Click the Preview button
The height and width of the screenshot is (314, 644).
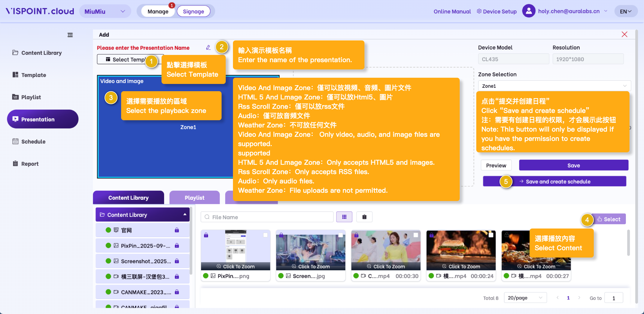(x=496, y=165)
